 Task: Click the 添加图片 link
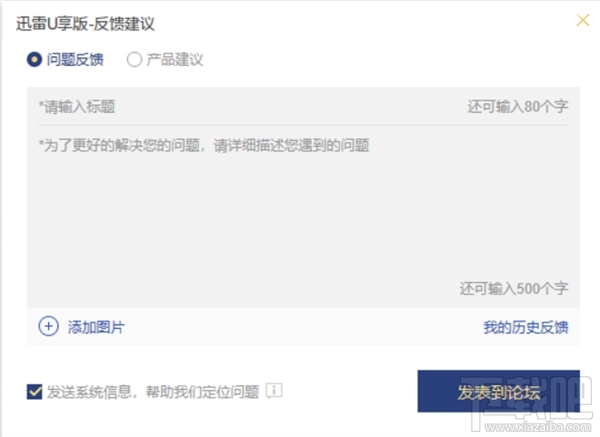coord(96,327)
